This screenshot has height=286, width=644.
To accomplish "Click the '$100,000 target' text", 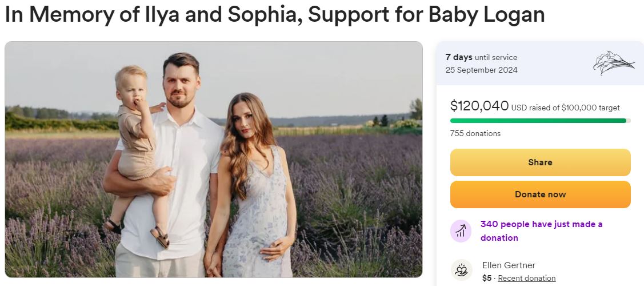I will [590, 108].
